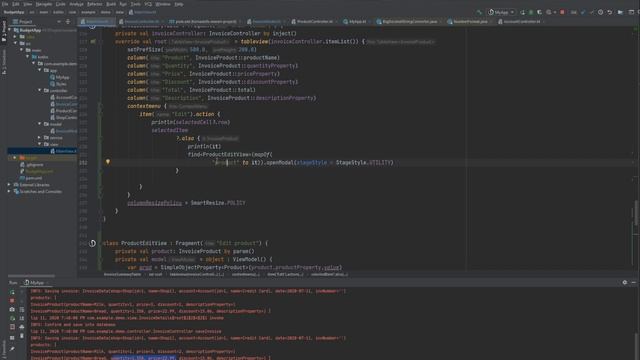
Task: Open the Edit menu
Action: tap(16, 4)
